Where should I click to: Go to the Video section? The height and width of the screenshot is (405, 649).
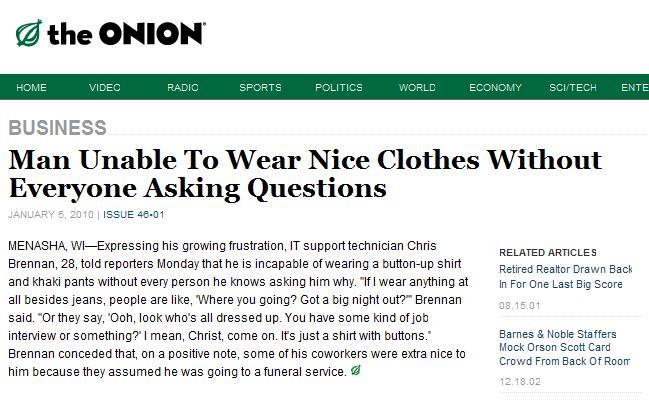104,88
